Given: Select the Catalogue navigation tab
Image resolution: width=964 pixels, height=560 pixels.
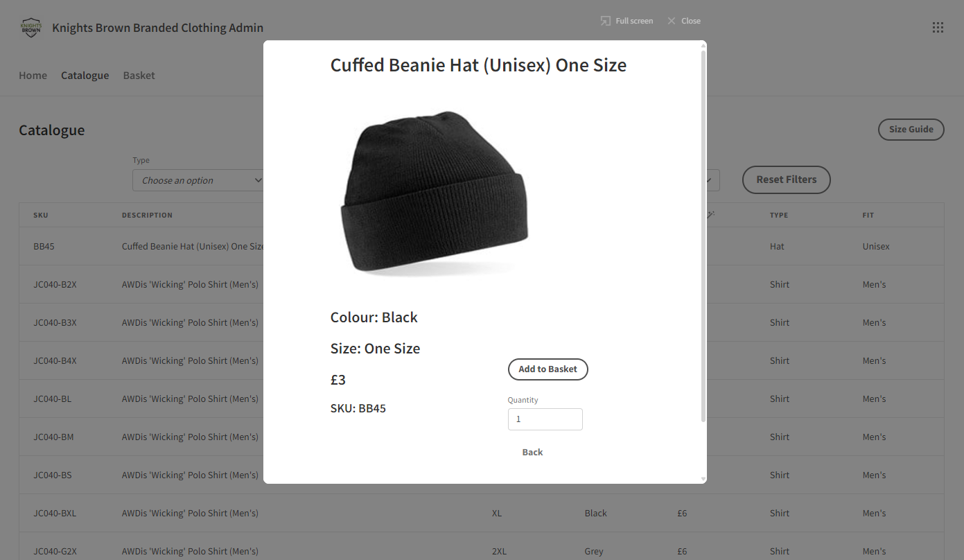Looking at the screenshot, I should click(85, 76).
